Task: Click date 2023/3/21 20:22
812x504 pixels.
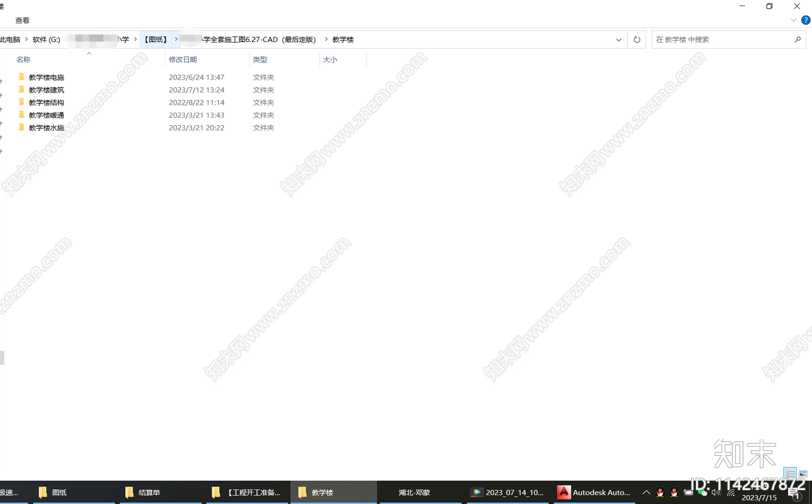Action: point(196,128)
